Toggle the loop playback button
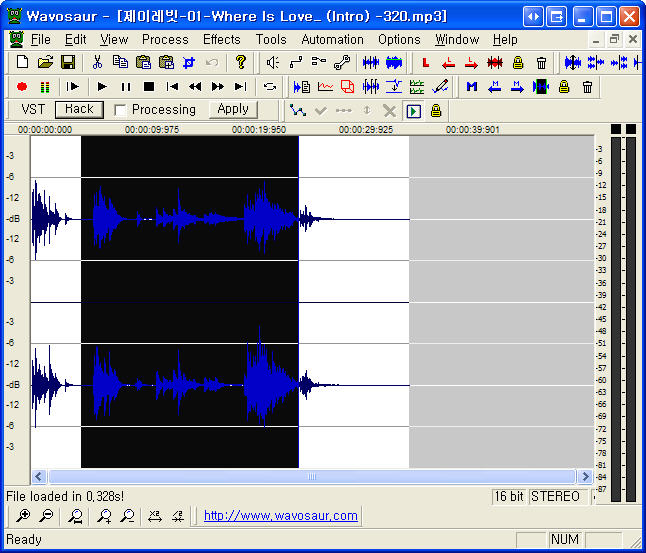 coord(269,87)
